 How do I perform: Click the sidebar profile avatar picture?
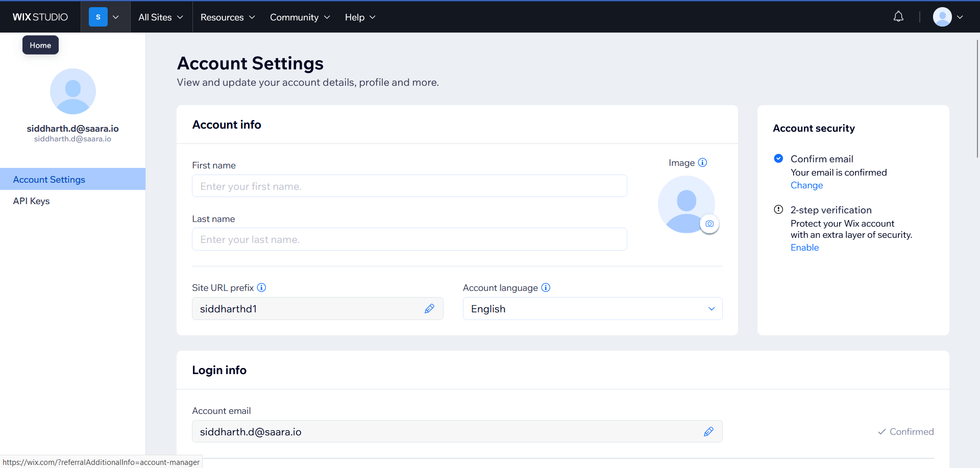point(73,91)
